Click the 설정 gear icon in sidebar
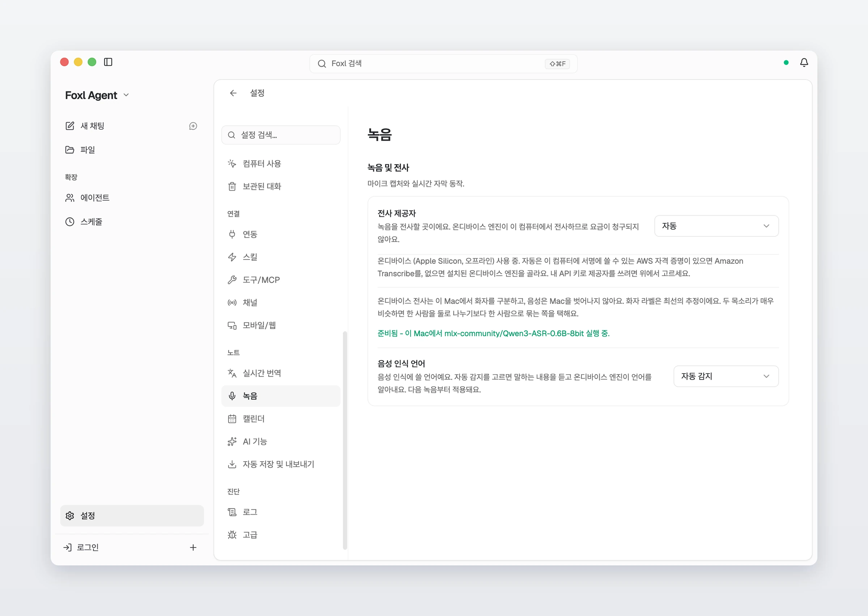Screen dimensions: 868x616 coord(70,516)
